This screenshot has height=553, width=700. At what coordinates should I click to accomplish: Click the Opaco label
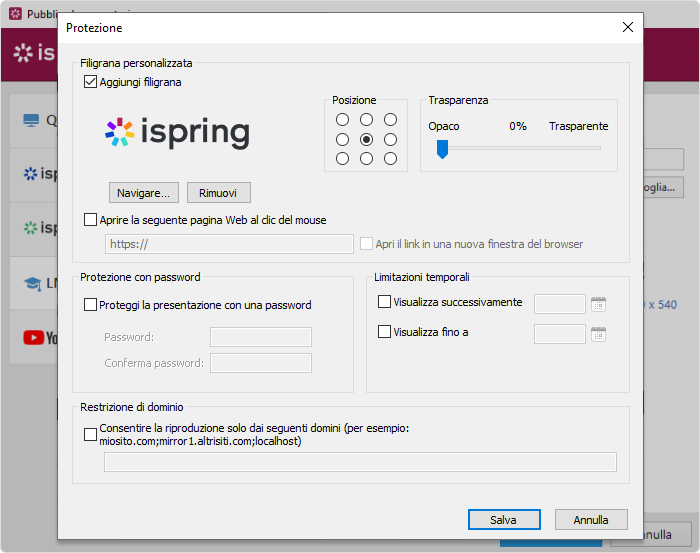(444, 126)
